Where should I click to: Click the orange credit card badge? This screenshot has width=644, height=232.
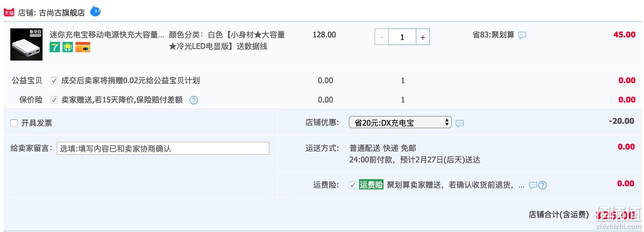click(x=83, y=47)
